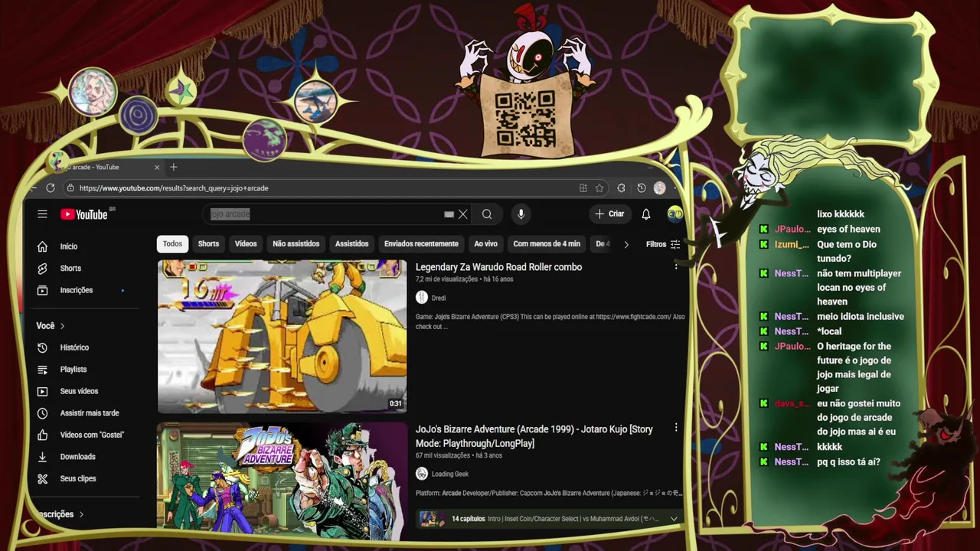Click the Dredi channel avatar
Screen dimensions: 980x551
(x=422, y=298)
